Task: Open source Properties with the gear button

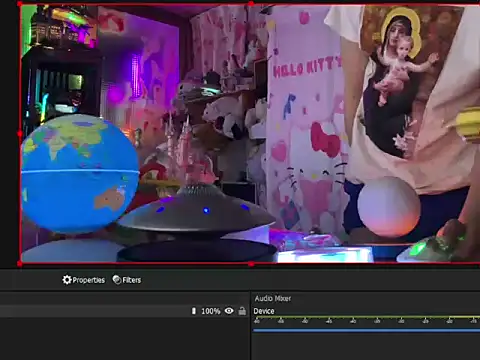Action: (x=84, y=280)
